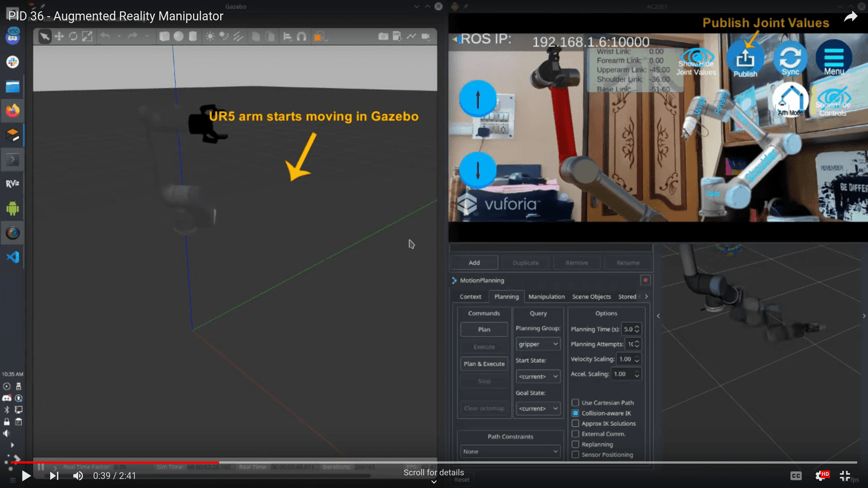Add a spot light in Gazebo
868x488 pixels.
click(224, 37)
